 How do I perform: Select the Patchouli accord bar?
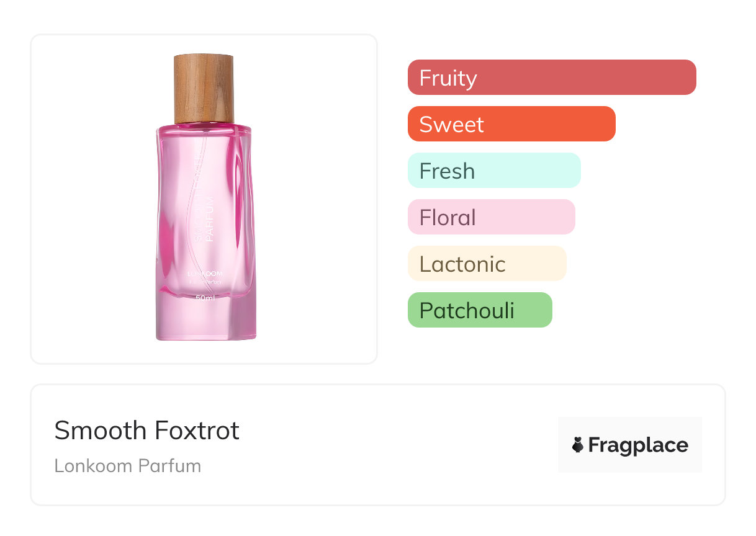(x=479, y=310)
